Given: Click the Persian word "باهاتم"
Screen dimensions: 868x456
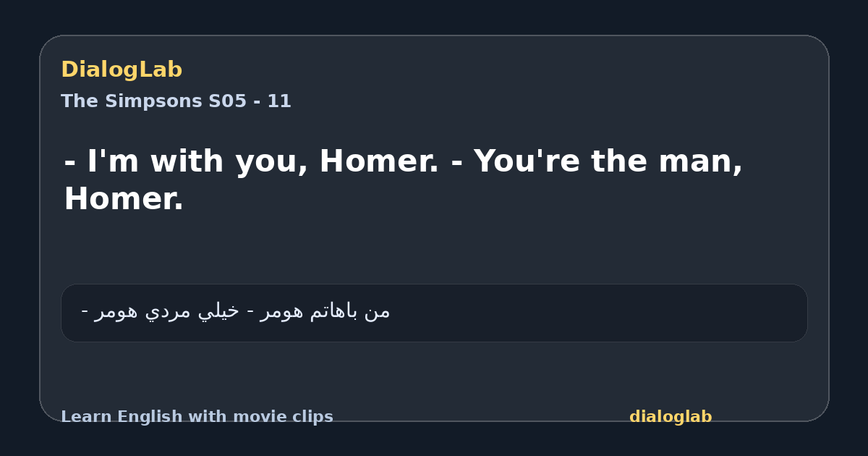Looking at the screenshot, I should point(333,311).
